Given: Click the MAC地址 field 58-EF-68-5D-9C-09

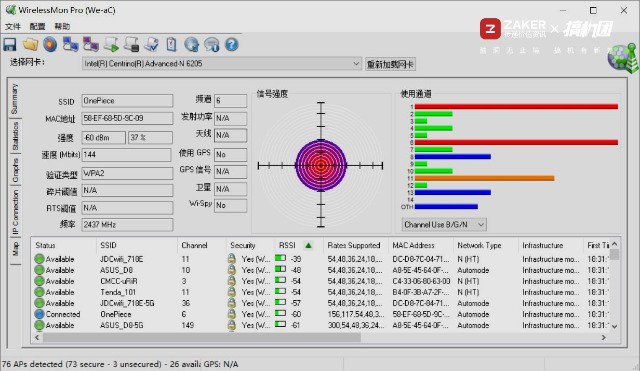Looking at the screenshot, I should pyautogui.click(x=127, y=118).
